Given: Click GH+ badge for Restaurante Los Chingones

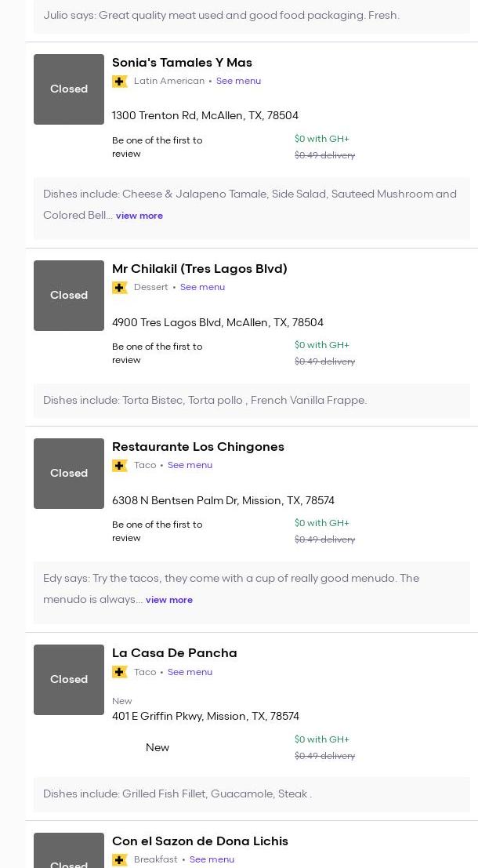Looking at the screenshot, I should point(120,466).
